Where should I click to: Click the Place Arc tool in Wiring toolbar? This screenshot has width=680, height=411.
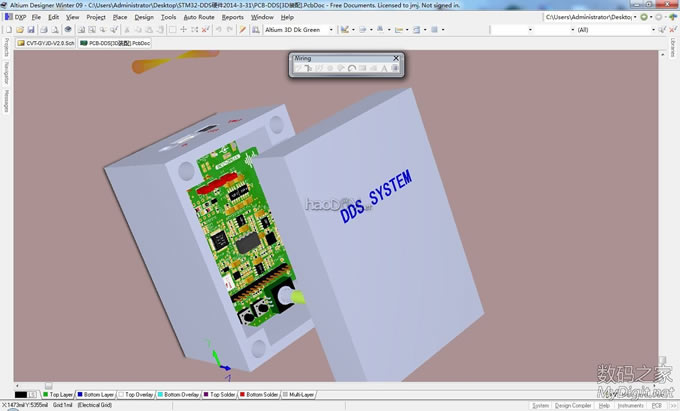coord(352,69)
